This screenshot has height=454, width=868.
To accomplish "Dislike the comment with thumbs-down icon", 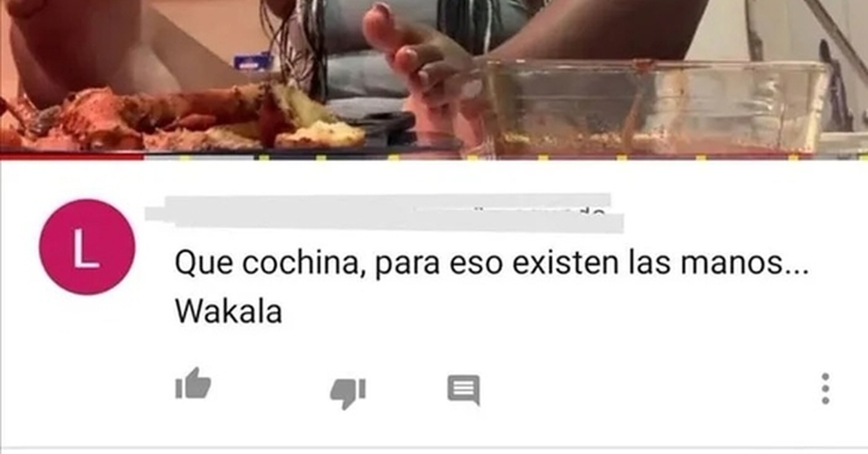I will pyautogui.click(x=348, y=393).
